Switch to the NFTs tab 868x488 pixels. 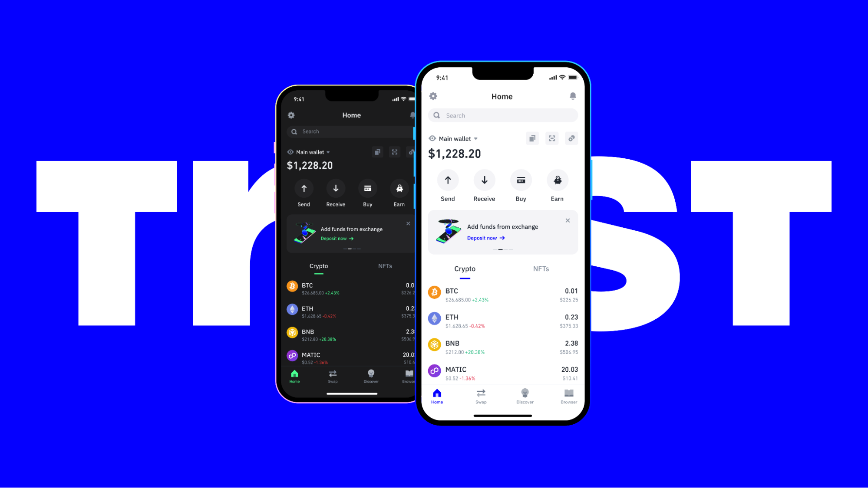pos(540,269)
